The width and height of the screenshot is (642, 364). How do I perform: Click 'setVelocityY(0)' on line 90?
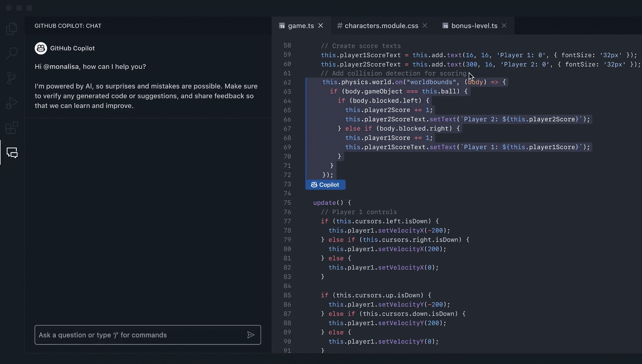click(x=406, y=342)
